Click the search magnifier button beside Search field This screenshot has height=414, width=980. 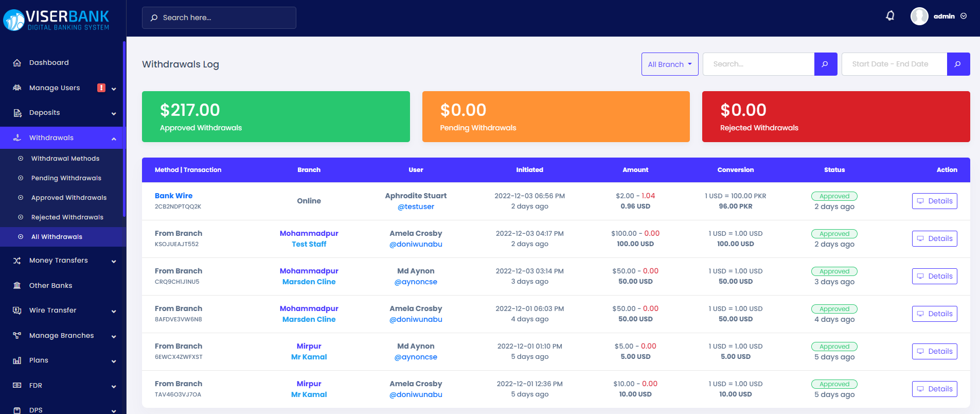(x=825, y=64)
